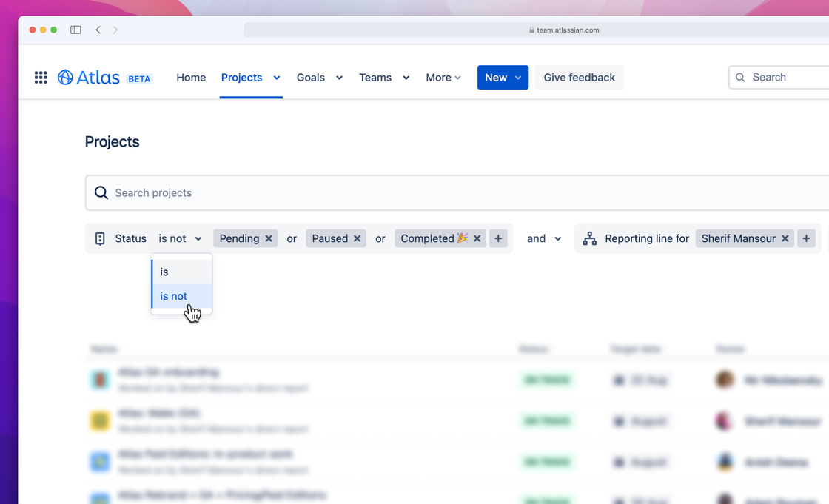Open the Atlassian app switcher grid
The width and height of the screenshot is (829, 504).
[x=41, y=77]
